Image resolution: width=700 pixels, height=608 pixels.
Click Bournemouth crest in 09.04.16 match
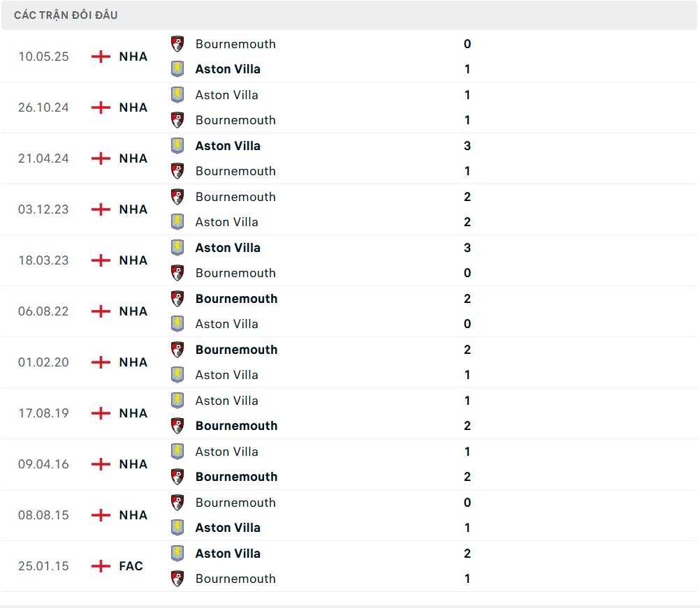177,477
